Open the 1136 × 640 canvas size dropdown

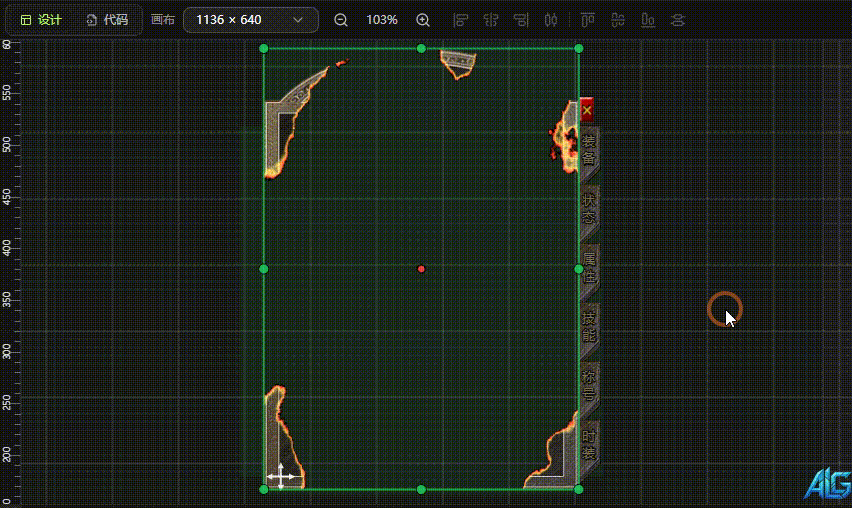coord(250,20)
